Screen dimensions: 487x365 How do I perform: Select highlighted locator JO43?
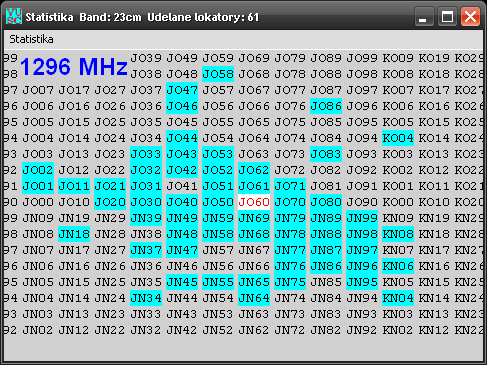[182, 154]
